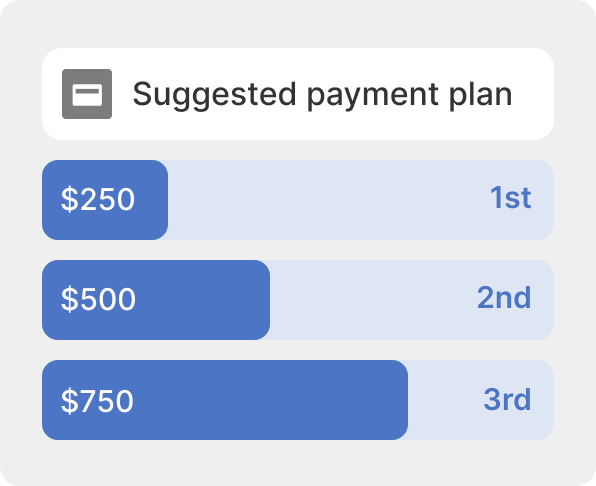Click the $500 amount text
Viewport: 596px width, 486px height.
coord(98,299)
